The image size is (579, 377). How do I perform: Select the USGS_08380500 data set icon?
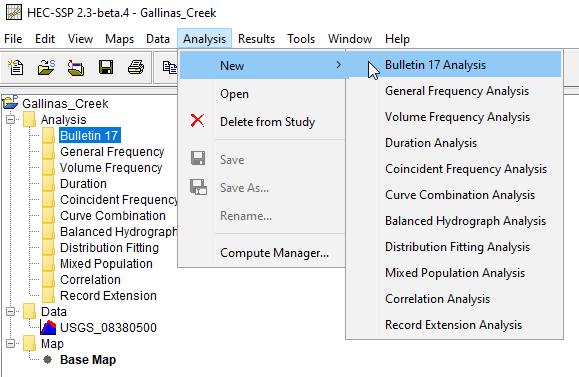point(48,328)
